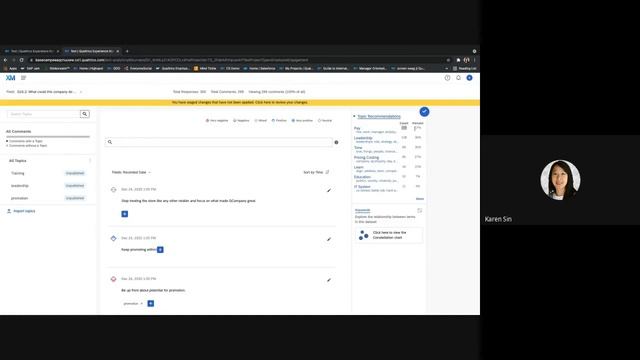The width and height of the screenshot is (640, 360).
Task: Collapse the Topic Recommendations section
Action: [x=354, y=116]
